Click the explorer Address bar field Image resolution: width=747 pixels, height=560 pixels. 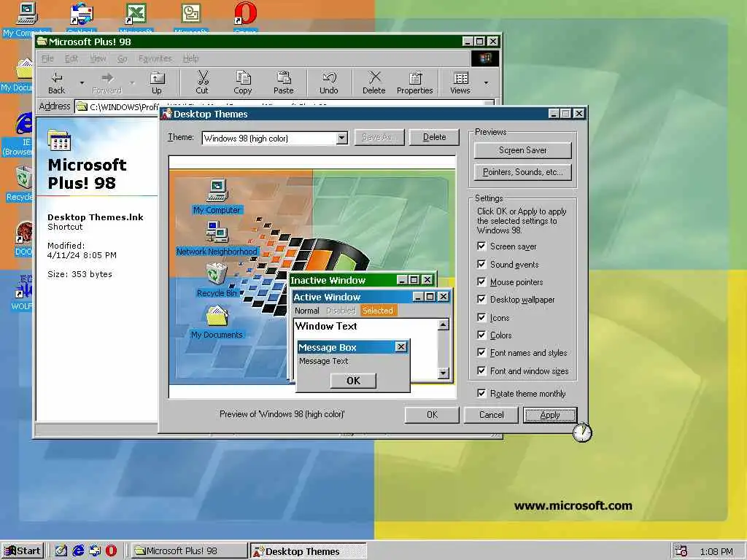tap(285, 106)
